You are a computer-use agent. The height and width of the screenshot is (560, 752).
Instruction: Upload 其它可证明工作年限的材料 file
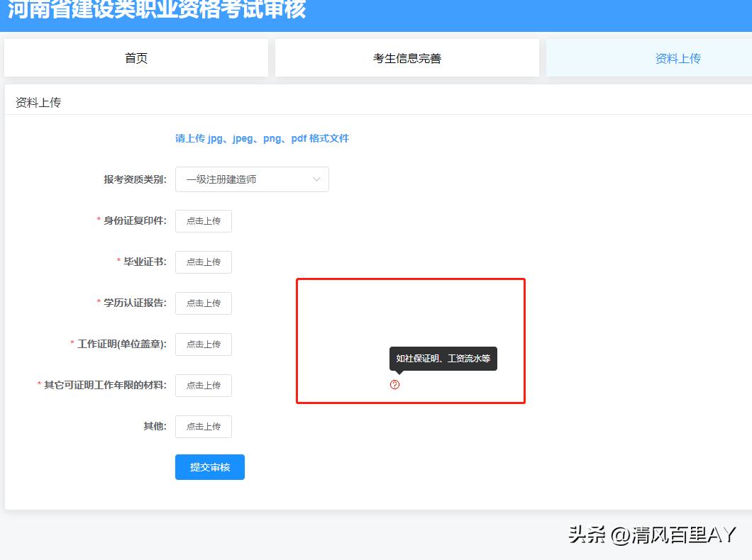(203, 385)
